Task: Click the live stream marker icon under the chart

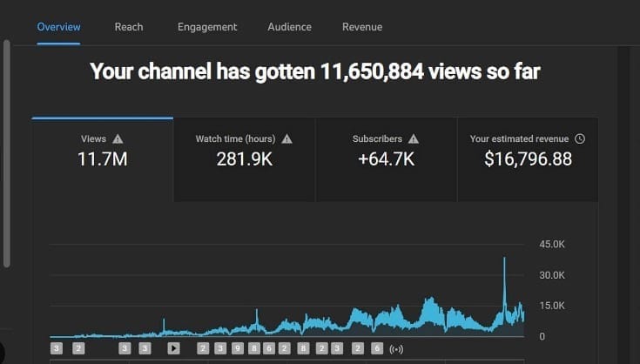Action: 396,349
